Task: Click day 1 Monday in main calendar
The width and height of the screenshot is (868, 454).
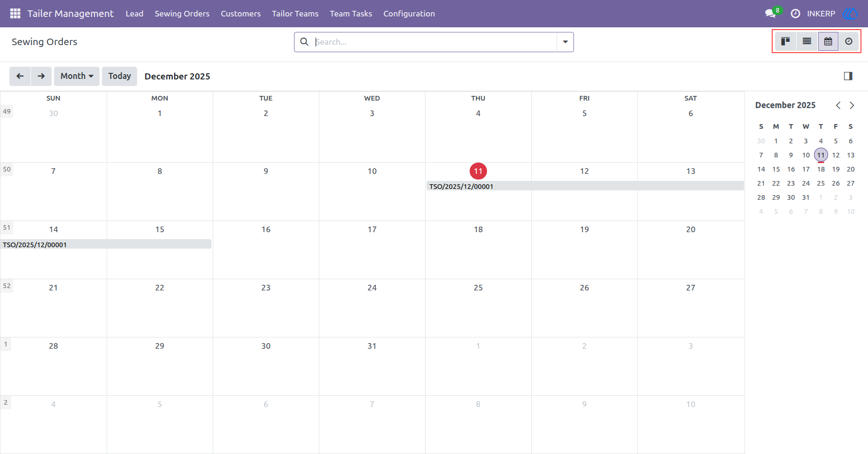Action: [160, 113]
